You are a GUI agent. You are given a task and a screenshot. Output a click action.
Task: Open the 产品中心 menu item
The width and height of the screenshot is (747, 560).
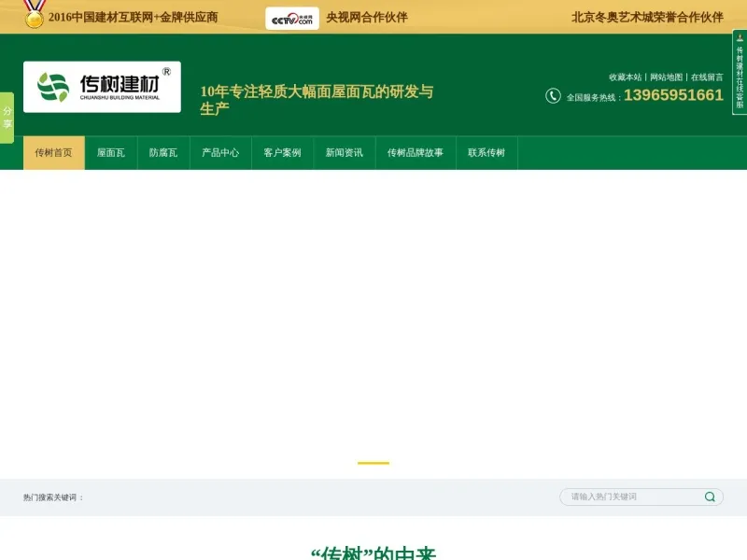click(220, 153)
